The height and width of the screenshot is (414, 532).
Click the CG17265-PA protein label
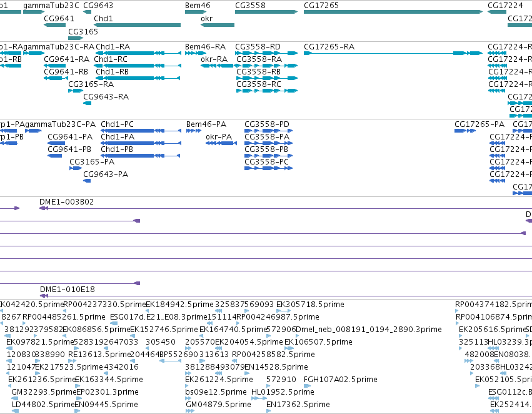(x=479, y=124)
